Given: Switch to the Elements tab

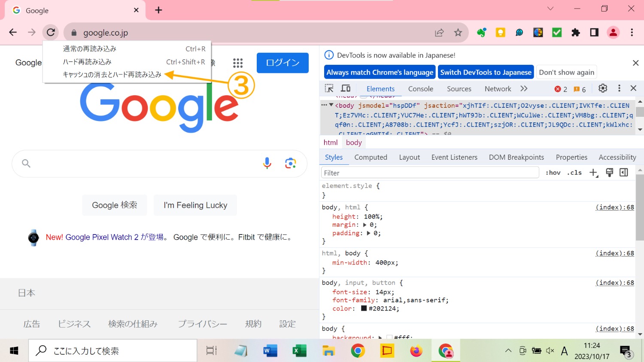Looking at the screenshot, I should click(x=380, y=89).
